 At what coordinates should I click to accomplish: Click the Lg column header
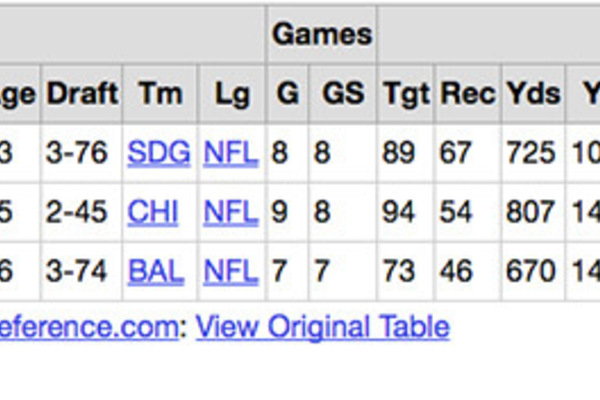coord(231,94)
